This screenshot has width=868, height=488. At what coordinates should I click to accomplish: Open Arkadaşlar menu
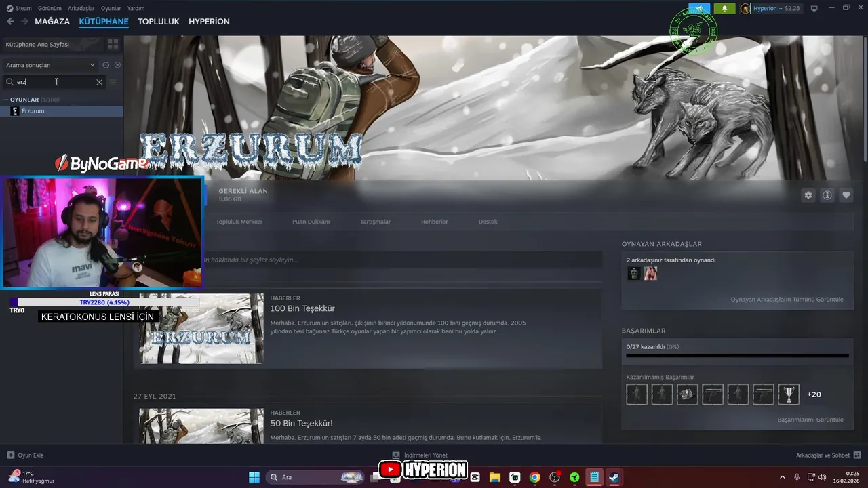81,8
